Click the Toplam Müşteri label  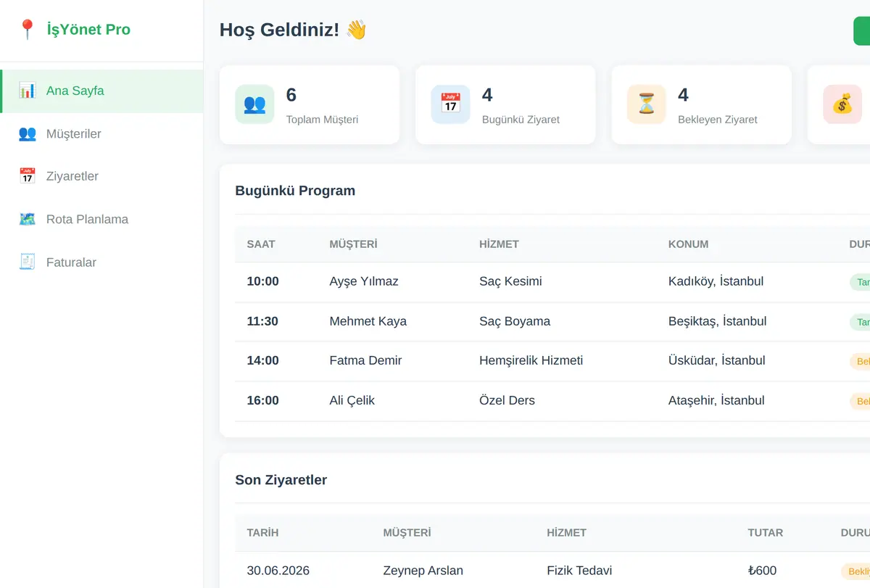[322, 120]
